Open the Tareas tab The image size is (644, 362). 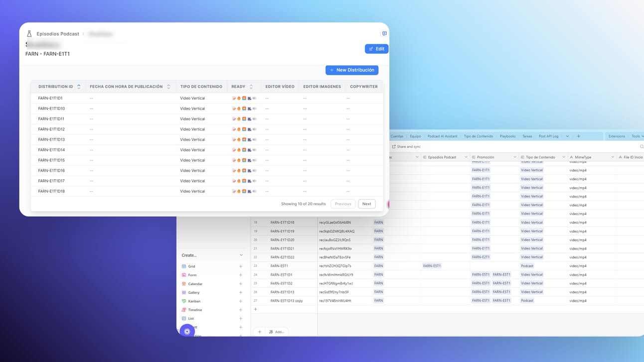click(527, 136)
